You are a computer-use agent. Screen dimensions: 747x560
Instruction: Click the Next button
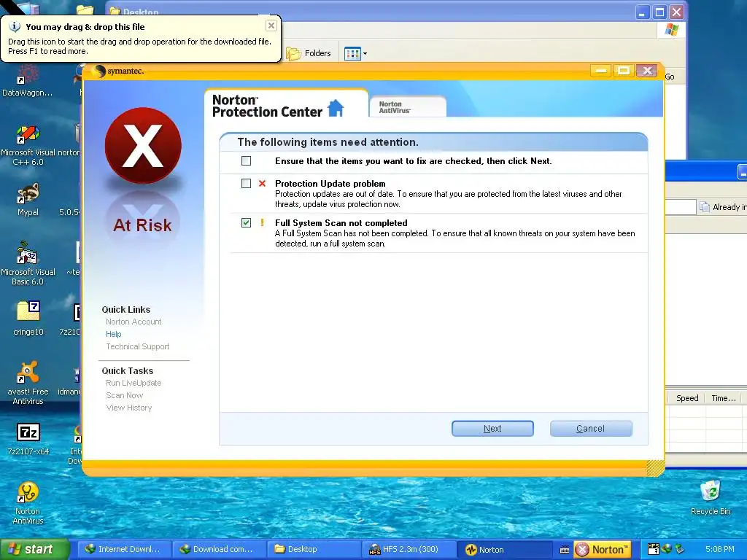click(x=492, y=429)
